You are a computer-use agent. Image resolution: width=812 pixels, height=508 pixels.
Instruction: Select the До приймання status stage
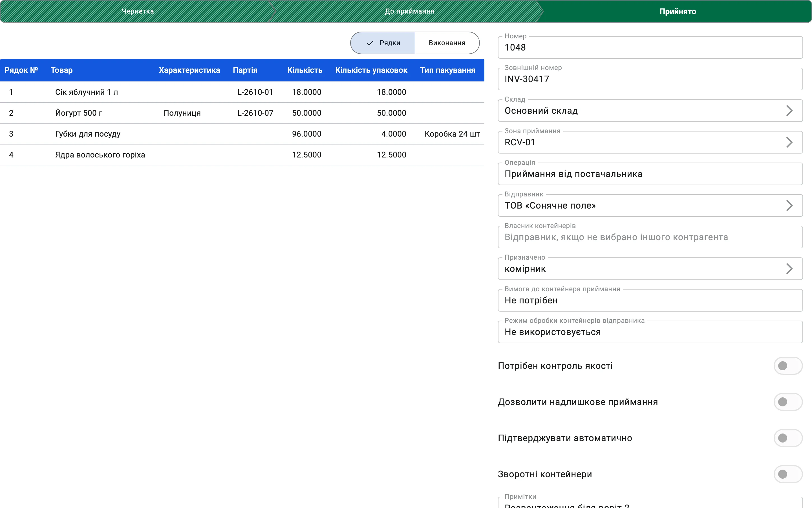tap(409, 11)
